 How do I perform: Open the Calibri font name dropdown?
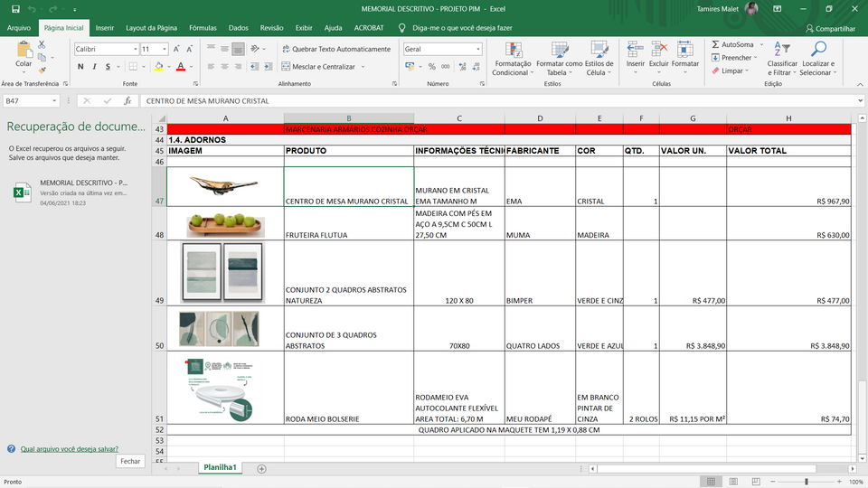[136, 49]
